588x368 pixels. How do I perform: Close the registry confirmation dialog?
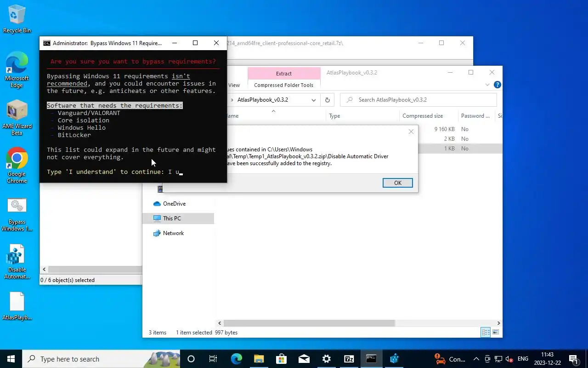411,132
